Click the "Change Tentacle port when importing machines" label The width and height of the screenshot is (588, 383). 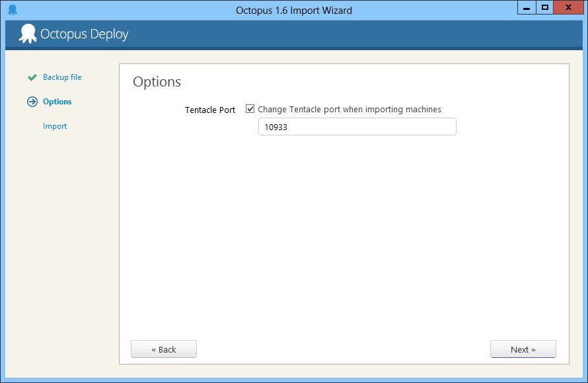tap(349, 110)
